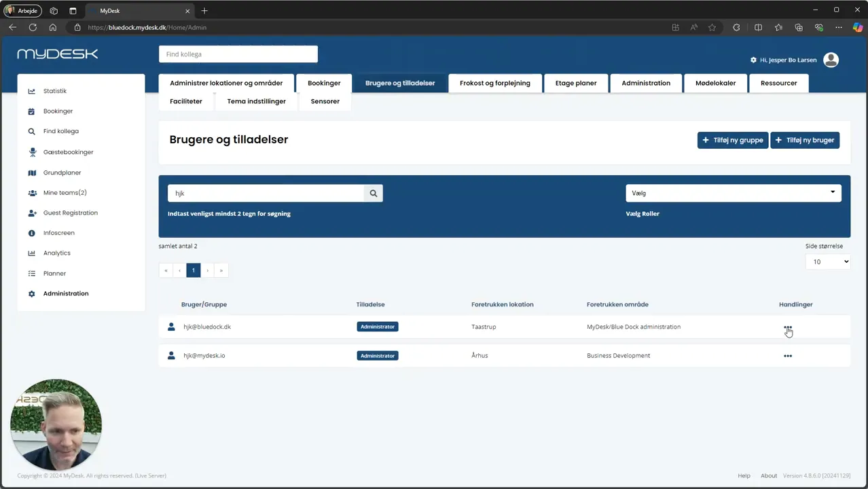
Task: Open Gæstebookinger chair icon in sidebar
Action: click(31, 152)
